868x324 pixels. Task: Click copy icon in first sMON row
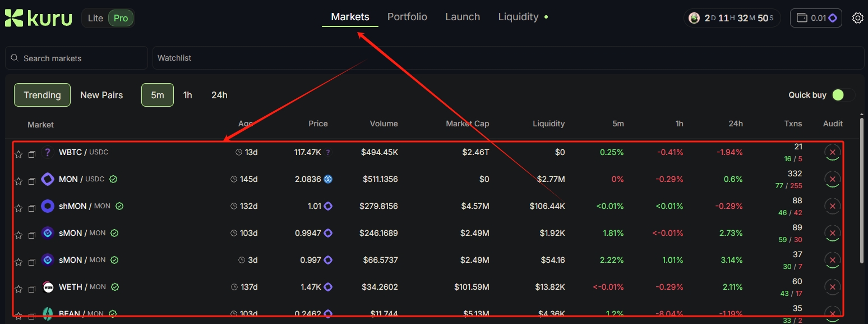(32, 235)
